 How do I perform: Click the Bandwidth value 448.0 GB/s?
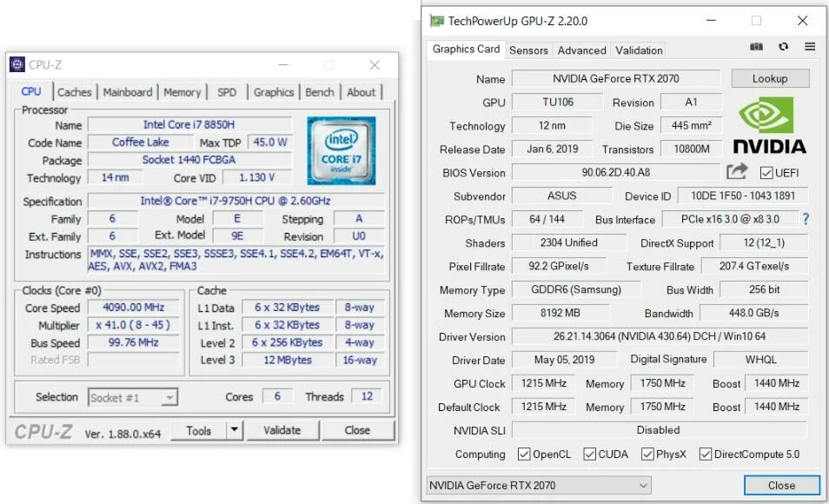pyautogui.click(x=753, y=313)
